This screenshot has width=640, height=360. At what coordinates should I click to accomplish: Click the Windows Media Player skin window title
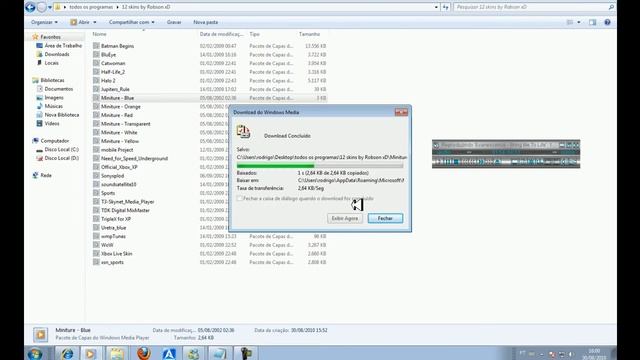tap(499, 145)
